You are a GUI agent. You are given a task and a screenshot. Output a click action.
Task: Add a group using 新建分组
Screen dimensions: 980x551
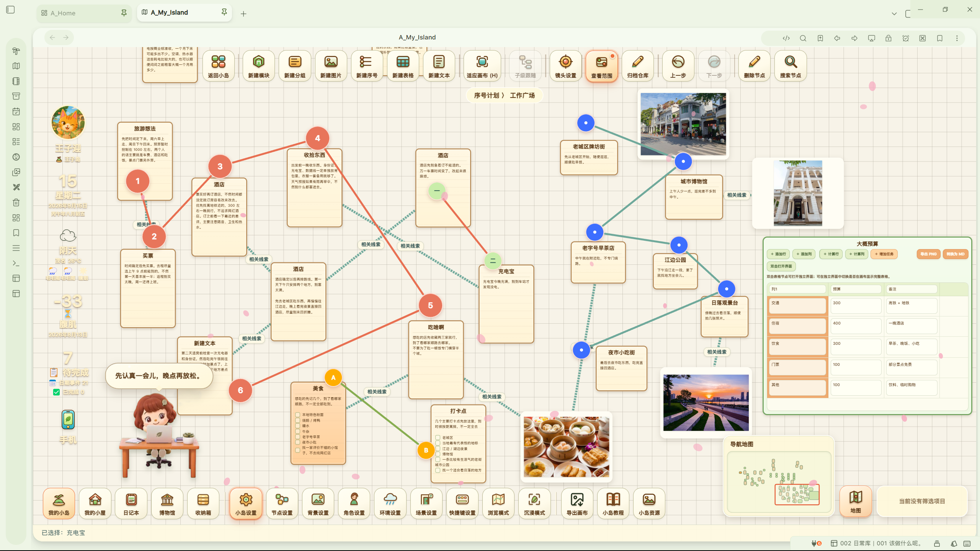(295, 65)
